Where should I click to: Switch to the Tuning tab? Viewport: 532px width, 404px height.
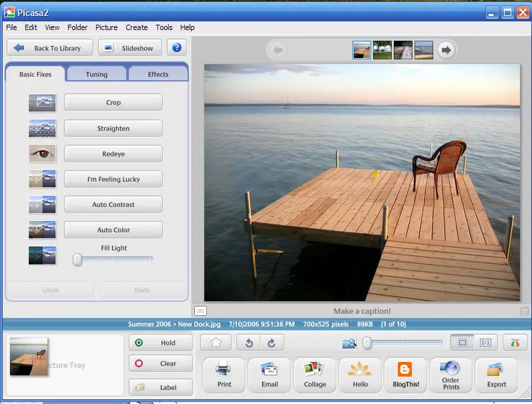point(97,74)
